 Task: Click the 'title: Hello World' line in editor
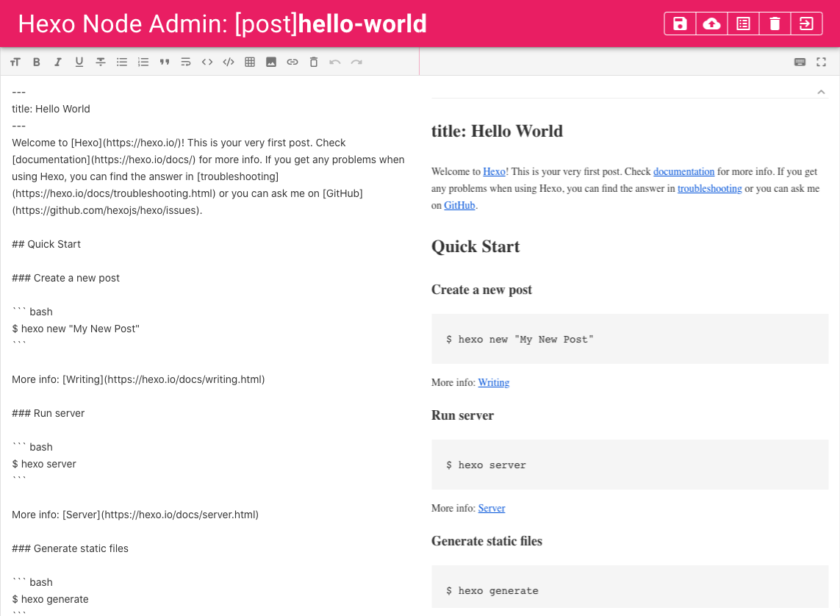51,109
